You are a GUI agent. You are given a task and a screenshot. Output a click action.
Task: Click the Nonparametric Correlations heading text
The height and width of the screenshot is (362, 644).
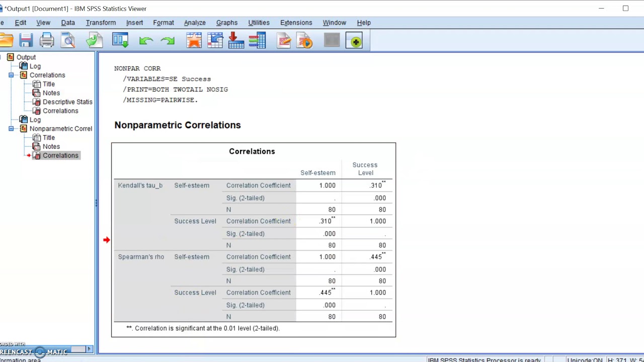(x=178, y=125)
